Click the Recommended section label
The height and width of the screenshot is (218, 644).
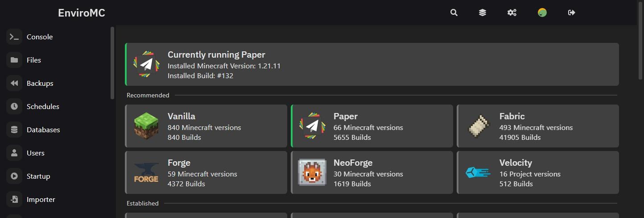(148, 95)
